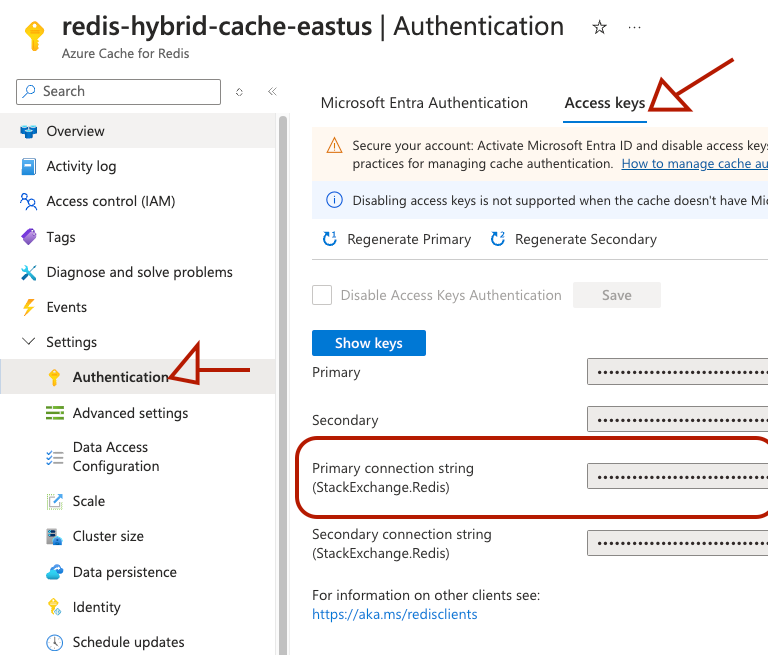Click the expand/collapse all menu toggle
This screenshot has width=768, height=655.
tap(239, 92)
